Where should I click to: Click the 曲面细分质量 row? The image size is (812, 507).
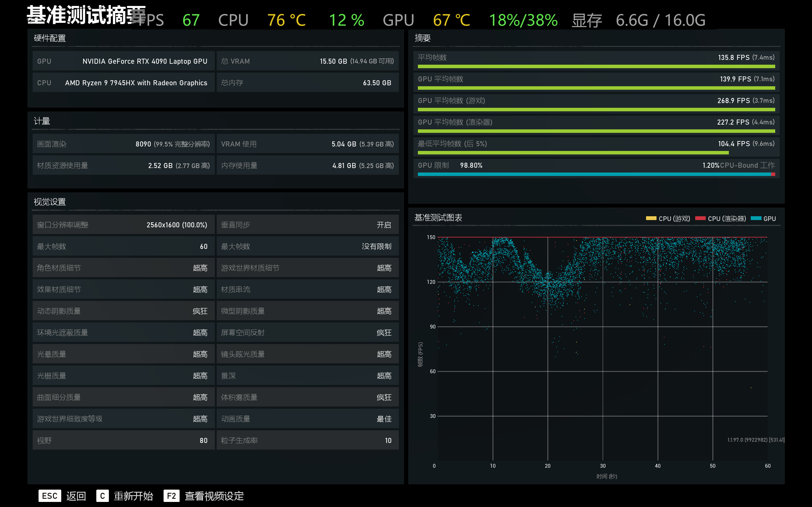point(123,397)
